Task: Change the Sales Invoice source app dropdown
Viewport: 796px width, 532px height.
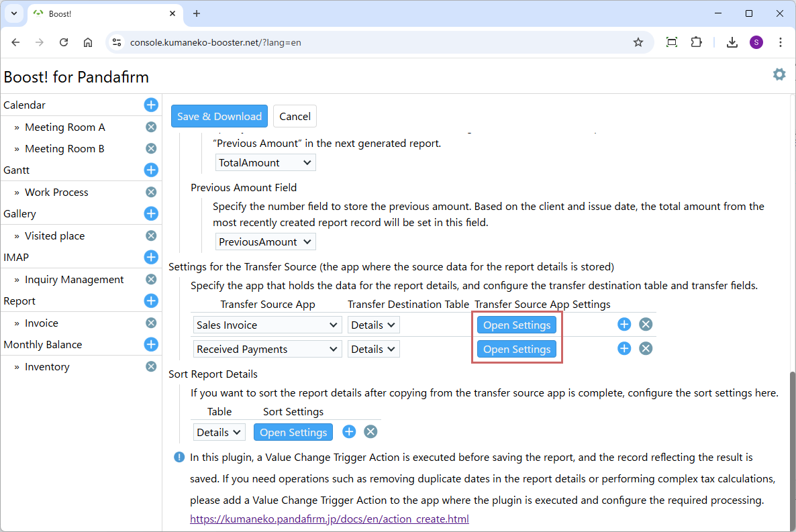Action: tap(267, 325)
